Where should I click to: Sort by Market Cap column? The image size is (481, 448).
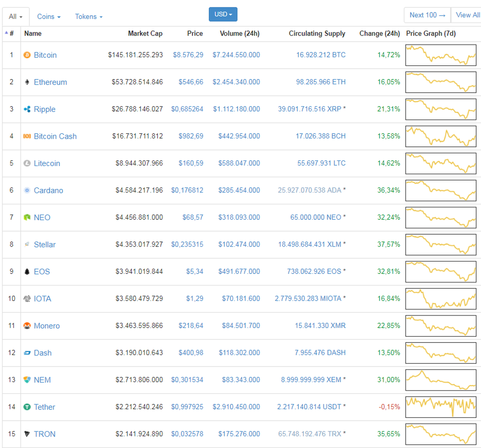pyautogui.click(x=145, y=33)
